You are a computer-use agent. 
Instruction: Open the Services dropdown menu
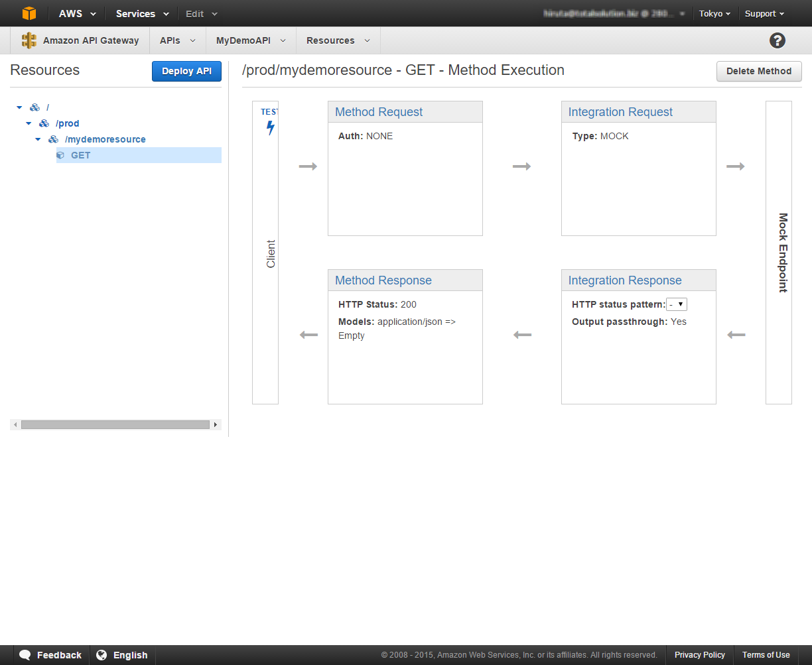(x=142, y=13)
